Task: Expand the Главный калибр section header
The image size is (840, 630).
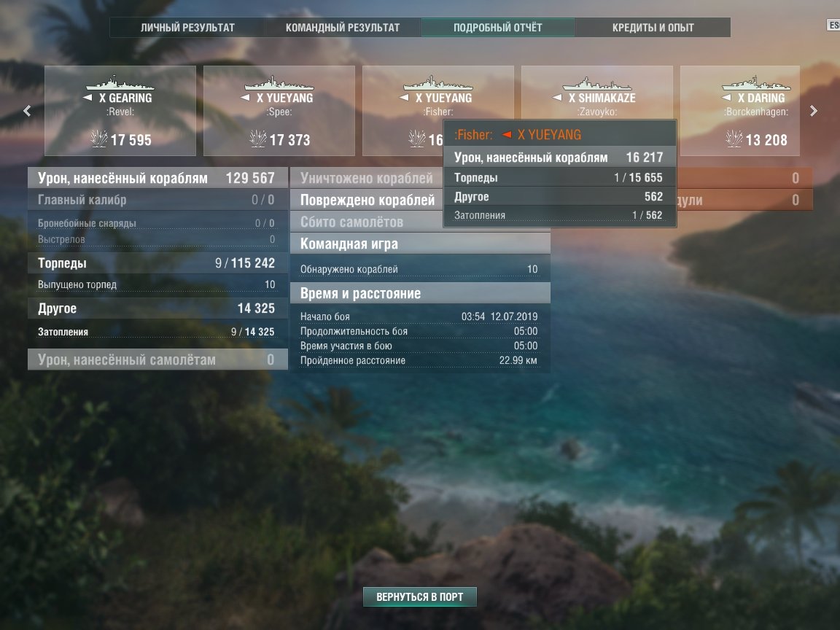Action: tap(157, 200)
